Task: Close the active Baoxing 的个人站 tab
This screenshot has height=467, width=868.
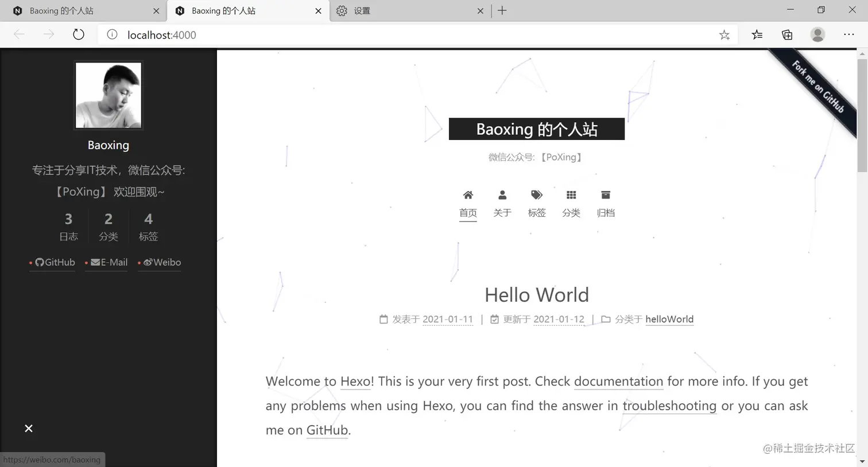Action: [x=319, y=11]
